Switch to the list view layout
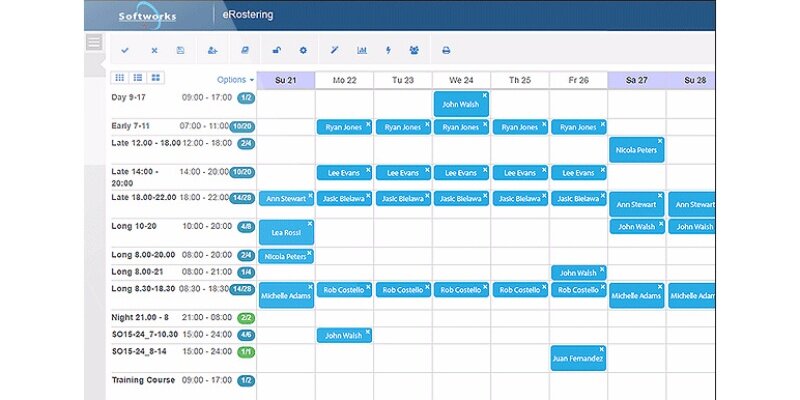Viewport: 800px width, 400px height. point(138,78)
